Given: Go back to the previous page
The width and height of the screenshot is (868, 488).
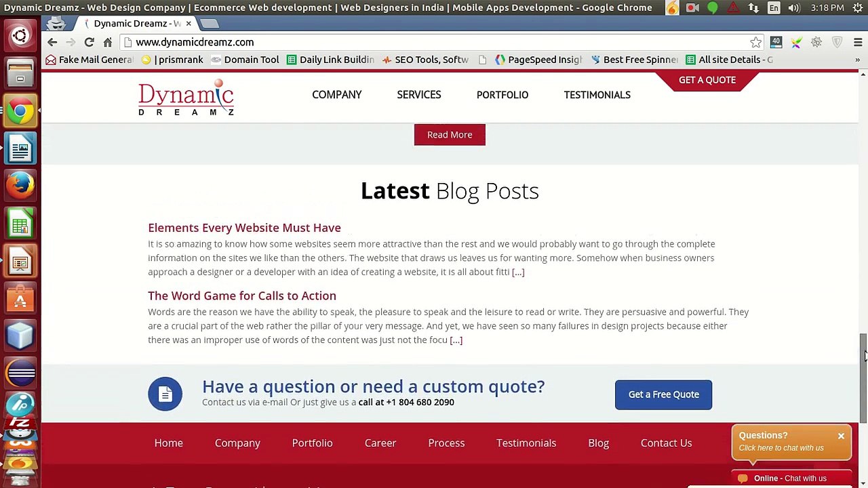Looking at the screenshot, I should 52,42.
